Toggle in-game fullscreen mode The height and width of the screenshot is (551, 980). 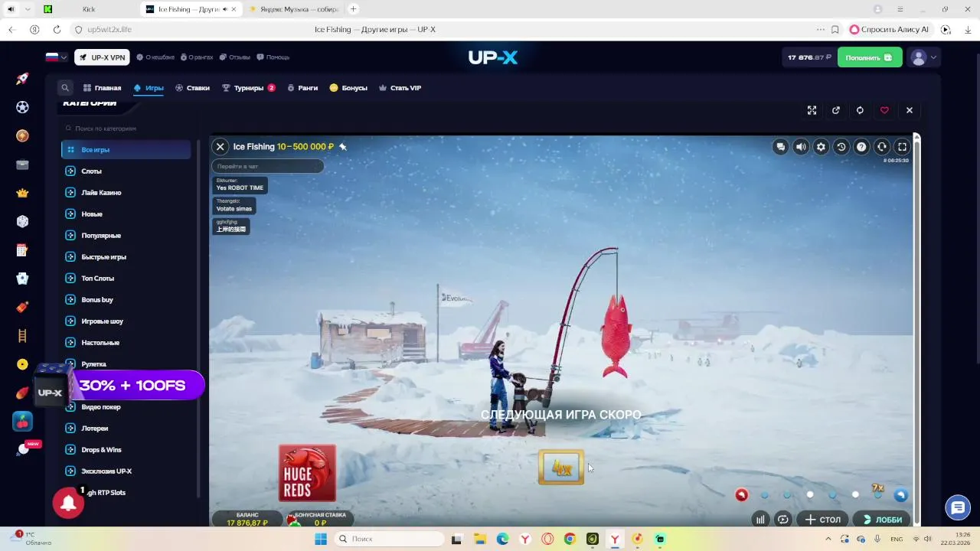click(902, 147)
